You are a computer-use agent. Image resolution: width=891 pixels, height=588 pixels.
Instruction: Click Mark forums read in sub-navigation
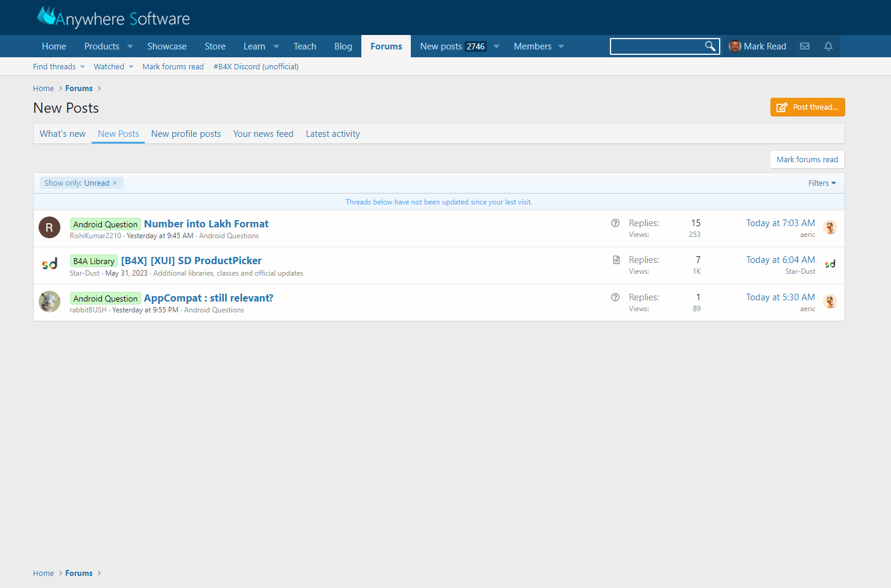click(173, 67)
